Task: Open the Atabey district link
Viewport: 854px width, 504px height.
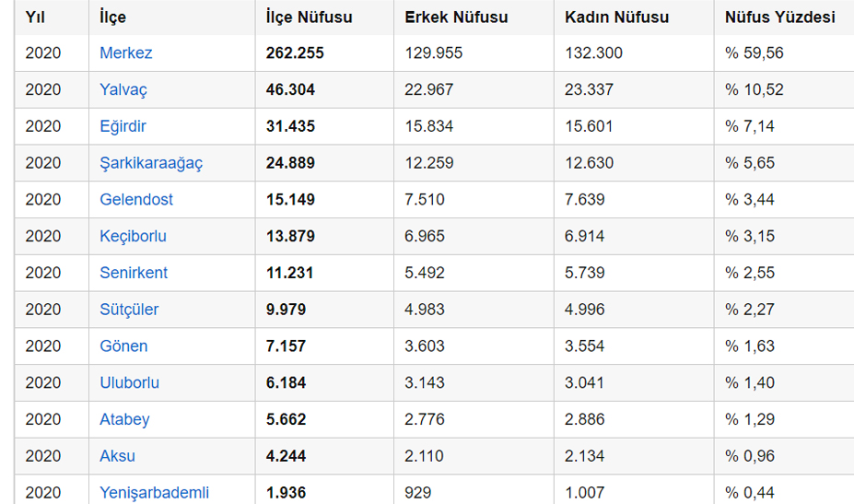Action: tap(124, 419)
